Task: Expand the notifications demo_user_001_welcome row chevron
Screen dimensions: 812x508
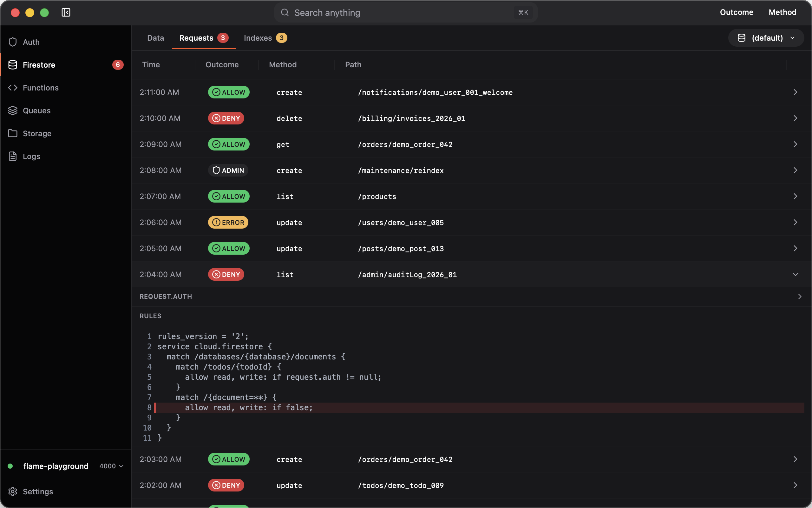Action: tap(795, 92)
